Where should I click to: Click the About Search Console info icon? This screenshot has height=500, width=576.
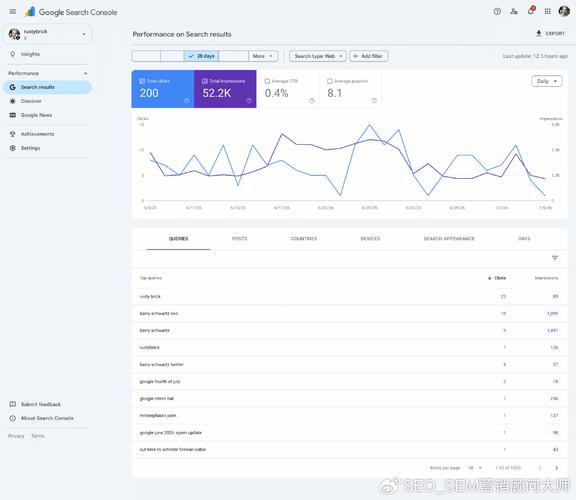coord(12,418)
